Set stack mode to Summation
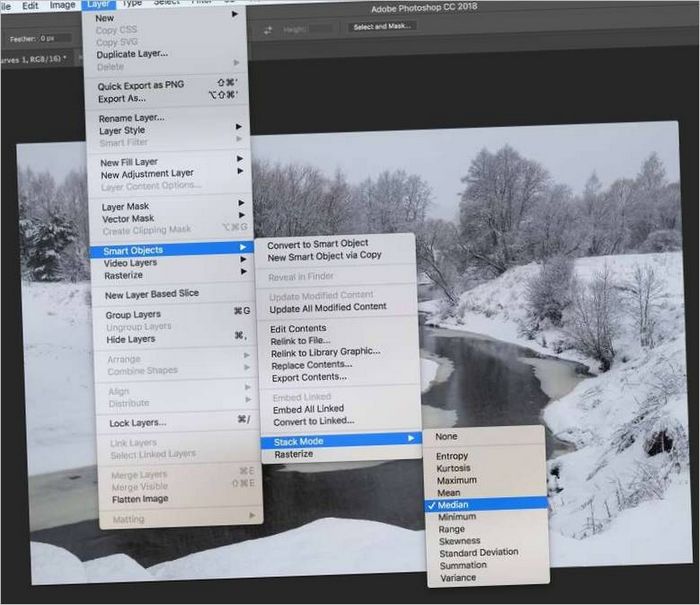The image size is (700, 605). pos(488,565)
